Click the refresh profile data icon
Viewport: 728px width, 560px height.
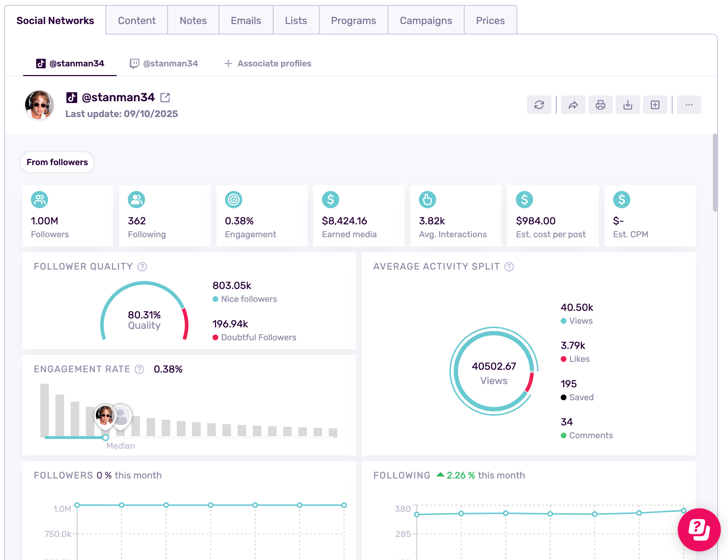click(539, 105)
